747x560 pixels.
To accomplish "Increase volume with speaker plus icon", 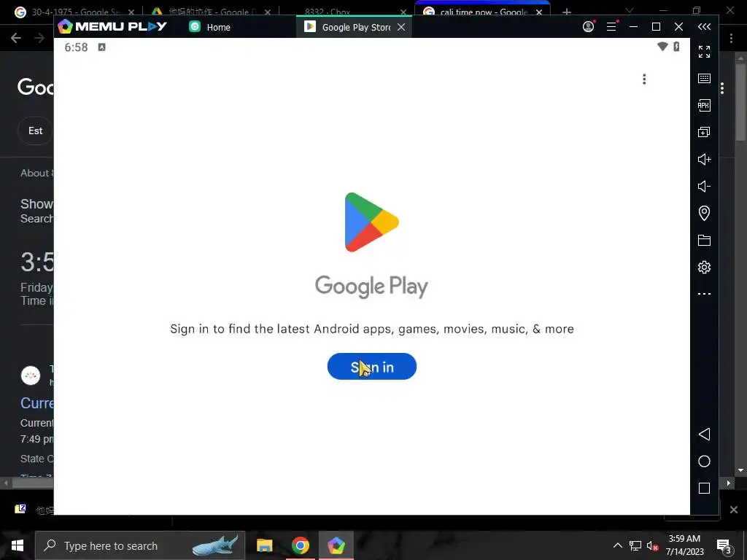I will tap(704, 159).
